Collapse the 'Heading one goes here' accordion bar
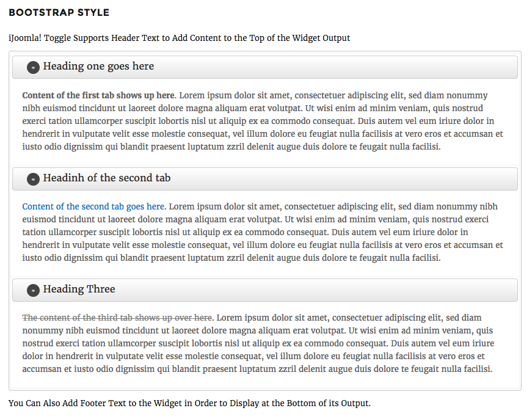The width and height of the screenshot is (532, 419). 265,67
